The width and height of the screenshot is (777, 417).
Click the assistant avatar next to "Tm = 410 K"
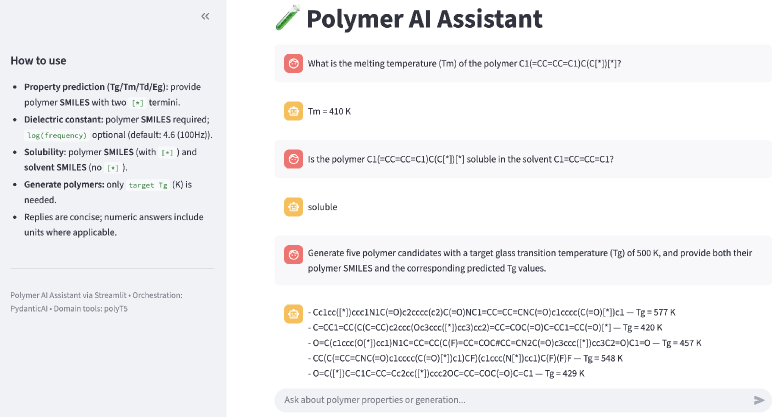293,111
